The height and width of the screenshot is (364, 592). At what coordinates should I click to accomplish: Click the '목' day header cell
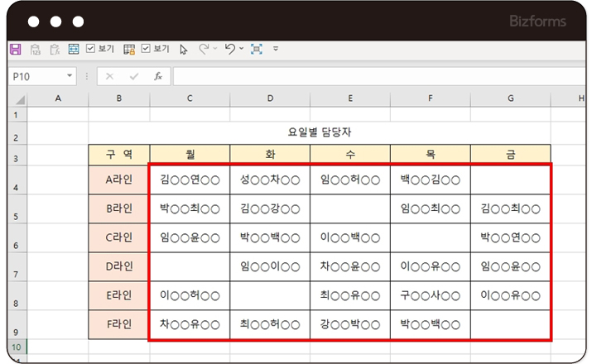click(431, 155)
